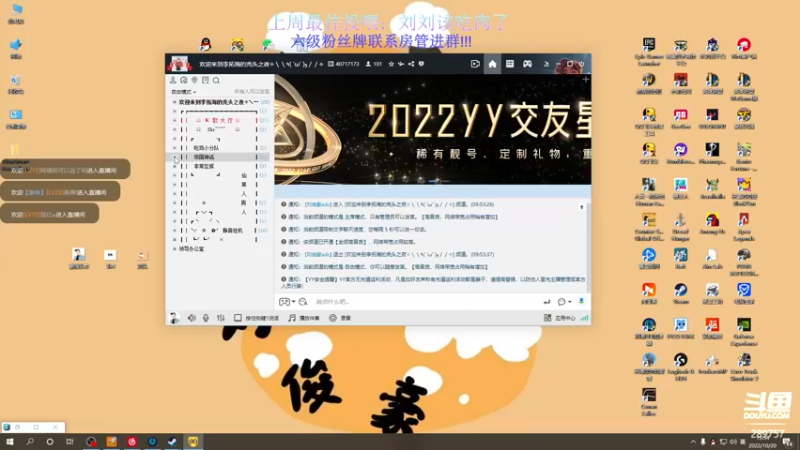Click the send enter-arrow icon
Screen dimensions: 800x450
point(546,302)
